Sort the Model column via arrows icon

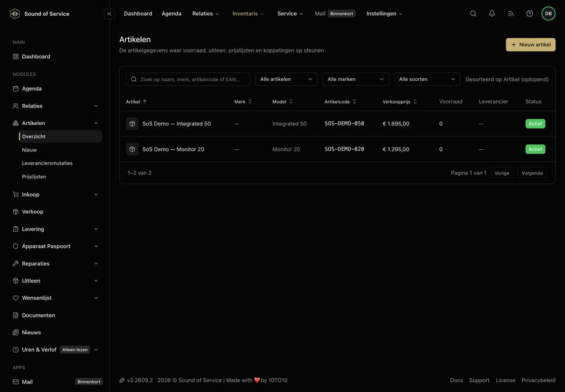[291, 102]
